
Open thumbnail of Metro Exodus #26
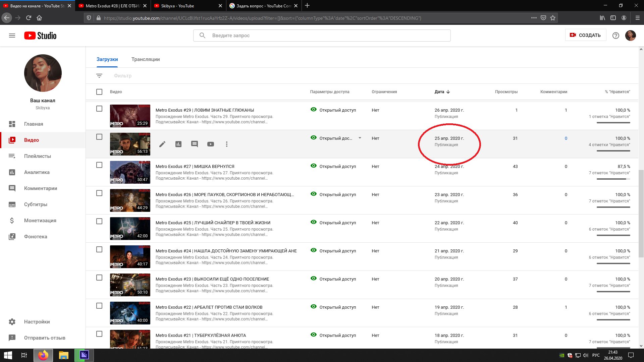click(x=130, y=200)
